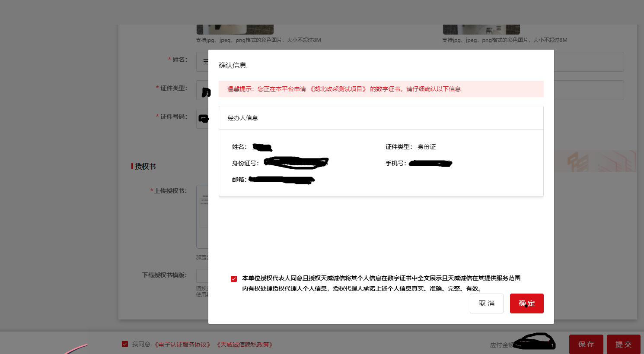Click the 取消 cancel button

(486, 303)
